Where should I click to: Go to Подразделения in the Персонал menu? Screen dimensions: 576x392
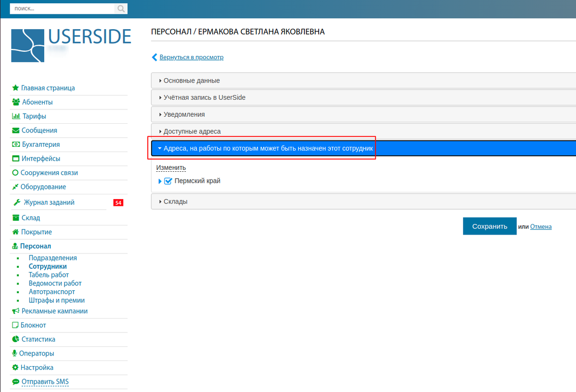click(x=52, y=258)
